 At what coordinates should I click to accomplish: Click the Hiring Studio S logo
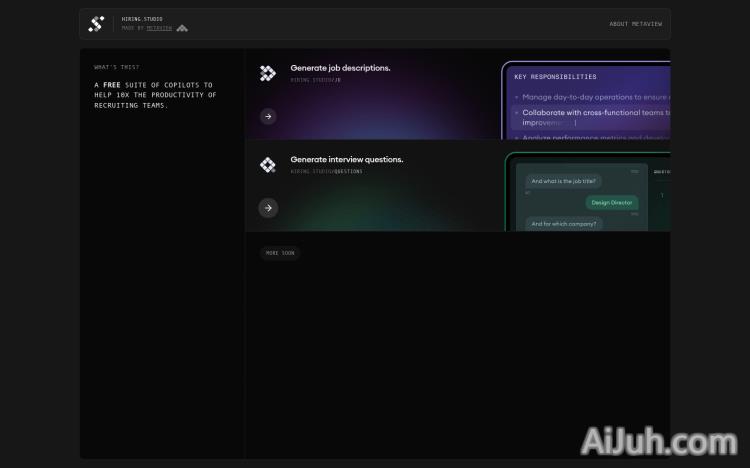click(96, 24)
